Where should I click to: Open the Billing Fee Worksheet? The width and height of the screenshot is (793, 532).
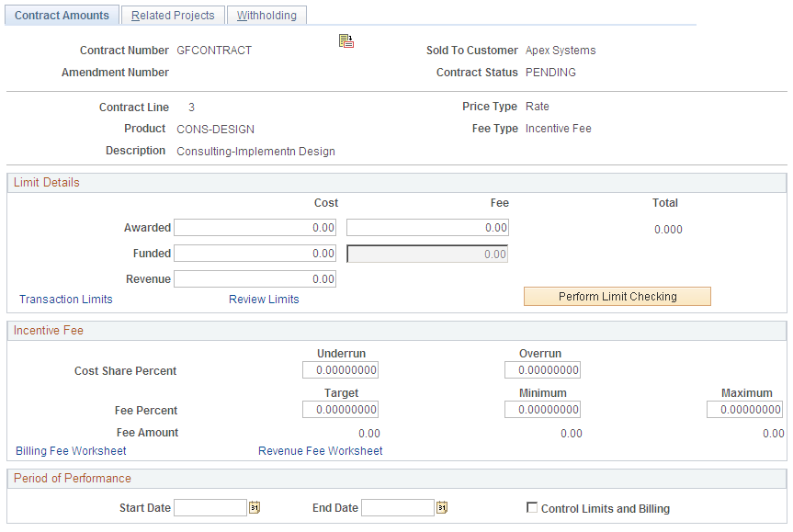[71, 450]
